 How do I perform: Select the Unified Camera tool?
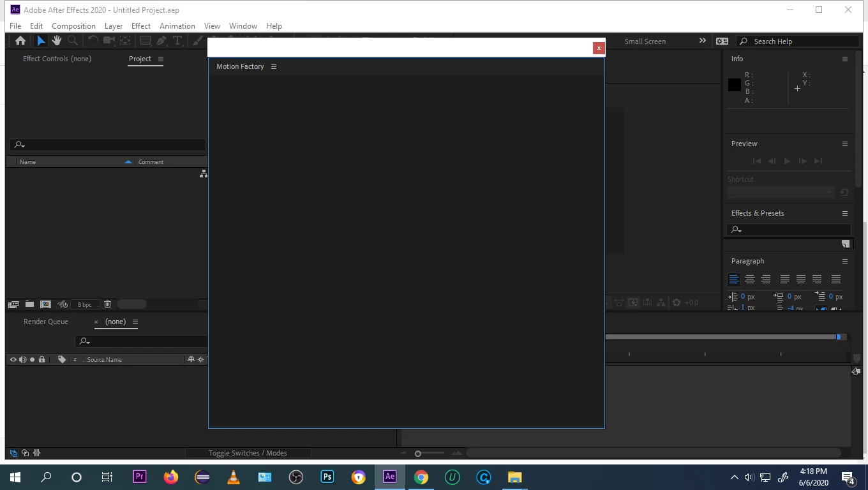109,41
